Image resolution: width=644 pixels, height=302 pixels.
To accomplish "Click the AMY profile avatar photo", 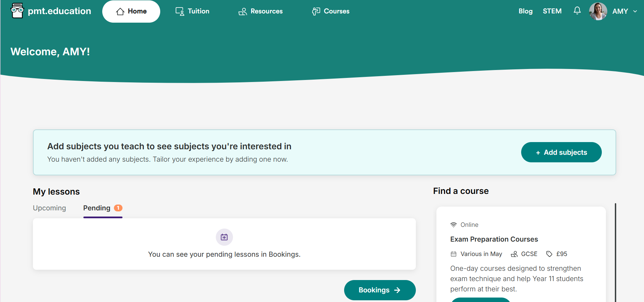I will pos(598,11).
